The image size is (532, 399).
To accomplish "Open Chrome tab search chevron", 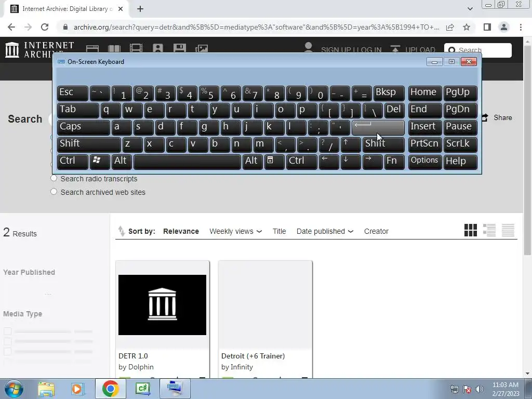I will 470,9.
